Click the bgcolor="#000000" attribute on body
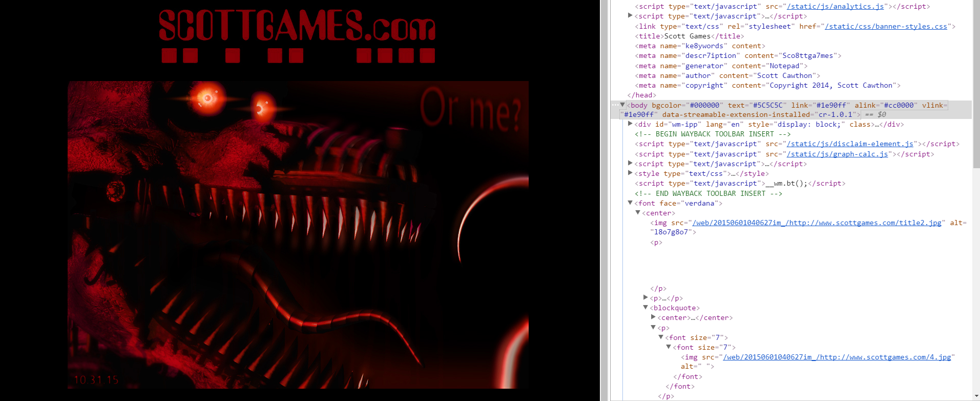Viewport: 980px width, 401px height. click(687, 105)
